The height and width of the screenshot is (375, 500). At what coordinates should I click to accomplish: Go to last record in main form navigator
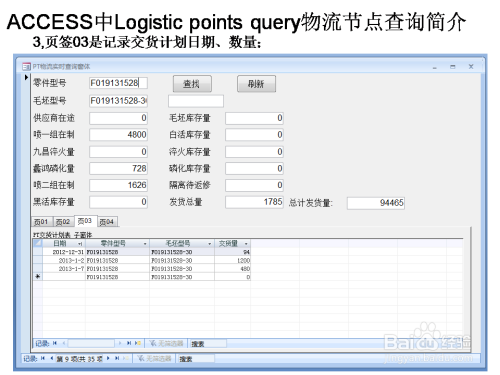click(x=117, y=358)
